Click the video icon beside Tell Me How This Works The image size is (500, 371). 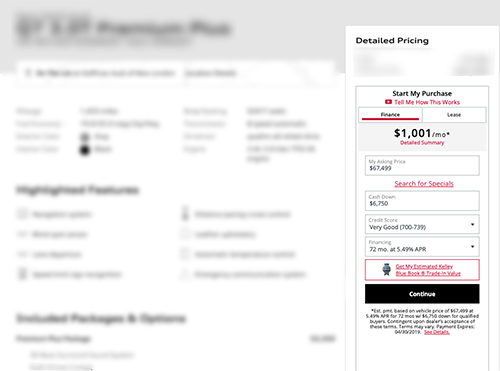click(x=388, y=102)
